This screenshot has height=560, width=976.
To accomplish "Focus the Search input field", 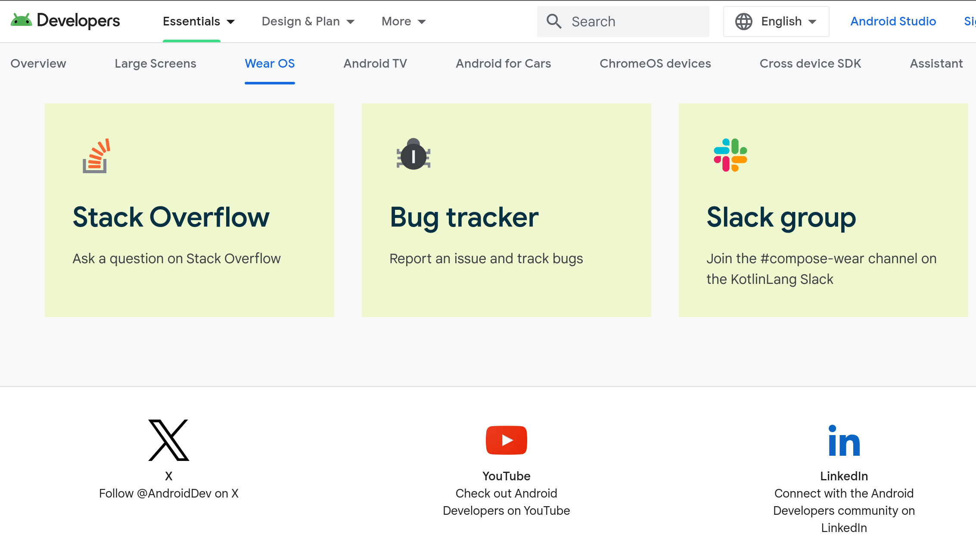I will (623, 22).
